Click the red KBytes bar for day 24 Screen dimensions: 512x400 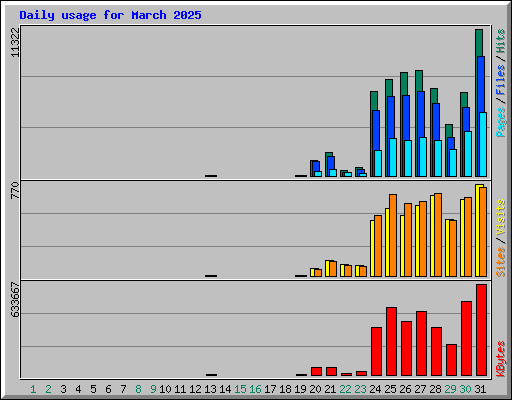pos(376,352)
